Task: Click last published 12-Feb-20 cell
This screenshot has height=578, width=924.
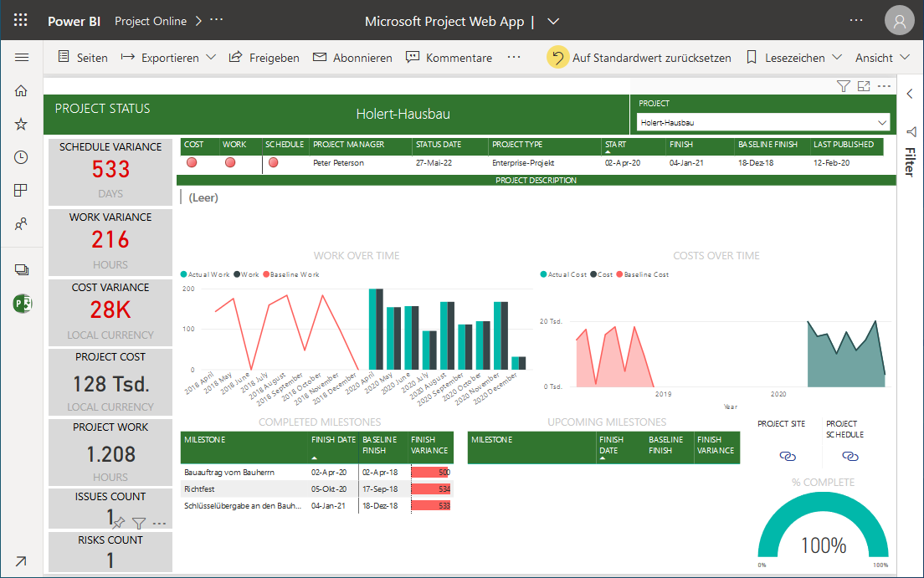Action: coord(831,162)
